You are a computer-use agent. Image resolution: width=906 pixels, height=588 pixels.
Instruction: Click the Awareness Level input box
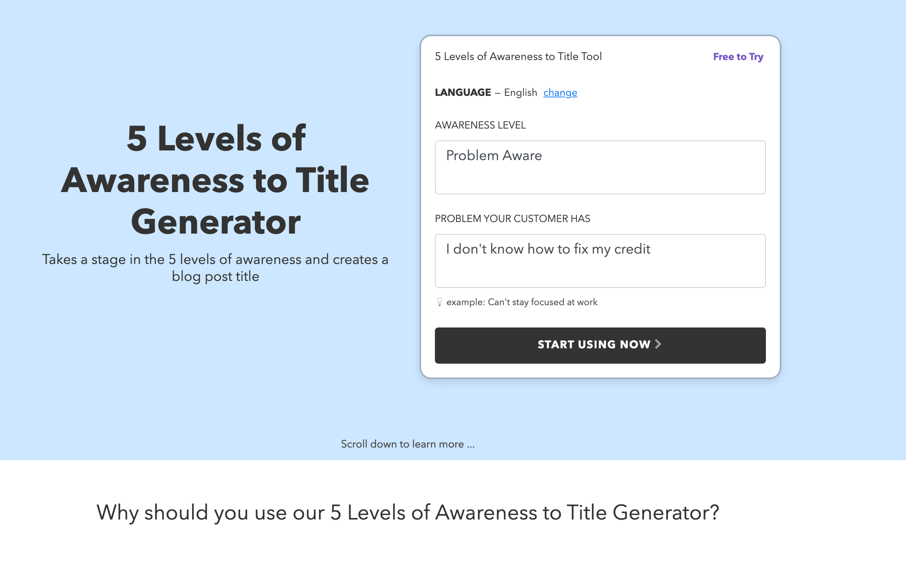pyautogui.click(x=600, y=167)
